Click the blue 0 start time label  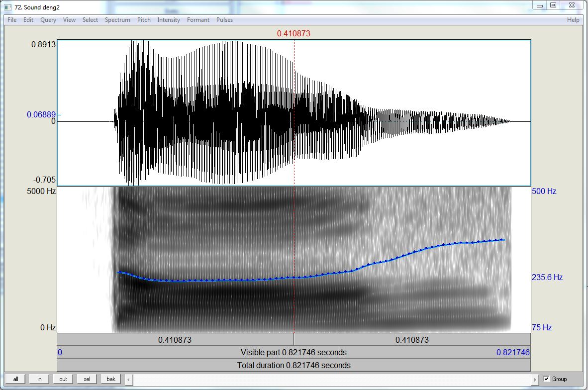(x=60, y=353)
